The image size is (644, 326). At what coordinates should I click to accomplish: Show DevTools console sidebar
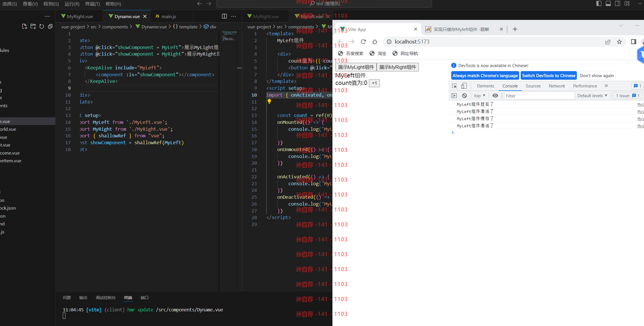coord(454,96)
